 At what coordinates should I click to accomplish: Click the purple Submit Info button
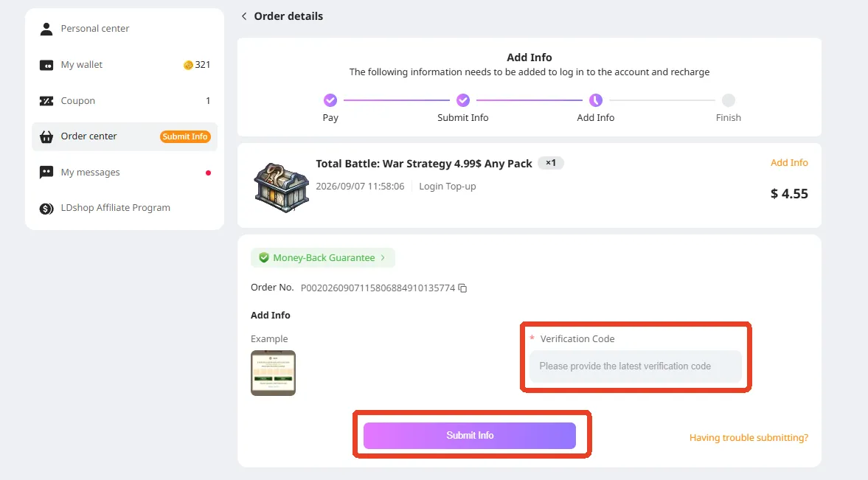470,435
